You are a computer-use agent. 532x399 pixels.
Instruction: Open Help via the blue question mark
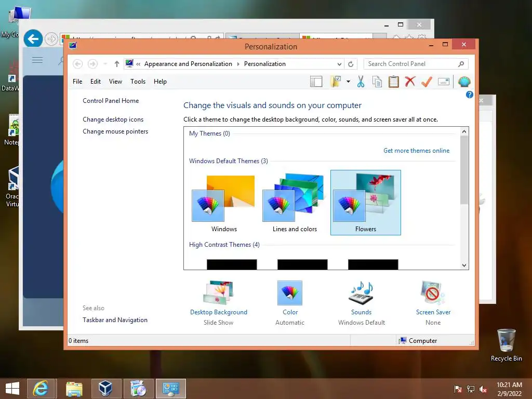[x=470, y=95]
